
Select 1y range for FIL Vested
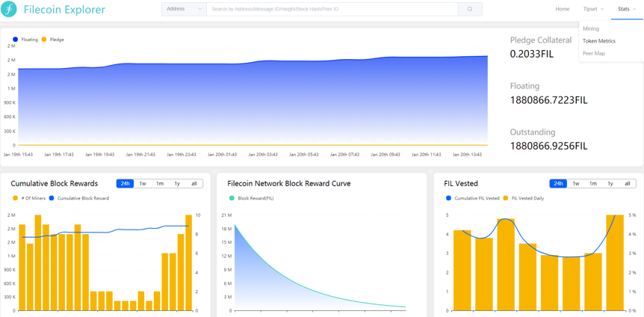tap(610, 184)
